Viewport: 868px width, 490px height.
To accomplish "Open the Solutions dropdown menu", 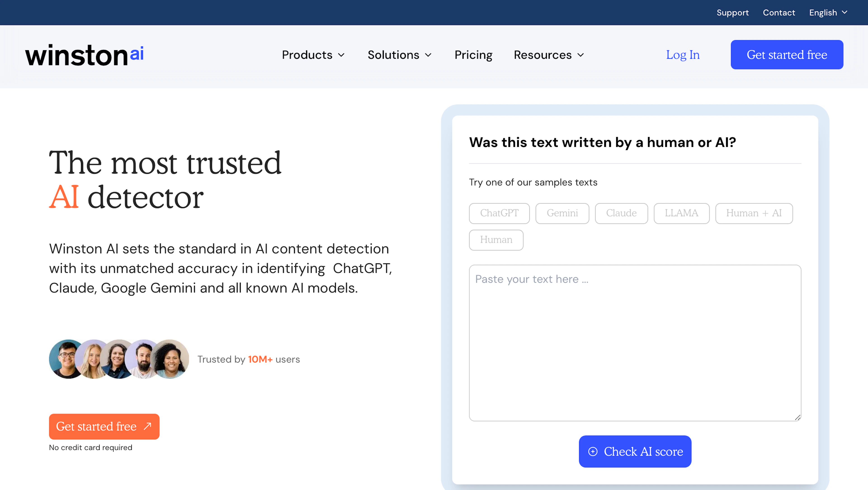I will click(399, 55).
